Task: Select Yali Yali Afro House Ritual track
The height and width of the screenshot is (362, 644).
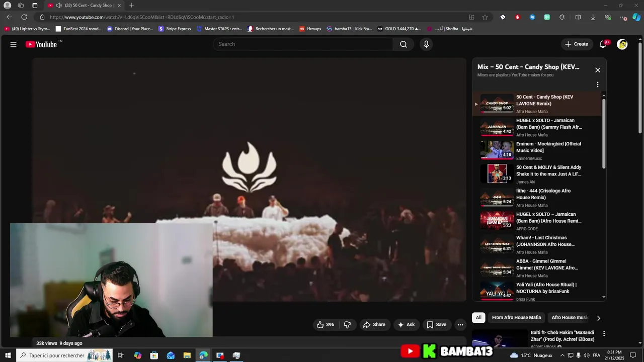Action: click(x=537, y=291)
